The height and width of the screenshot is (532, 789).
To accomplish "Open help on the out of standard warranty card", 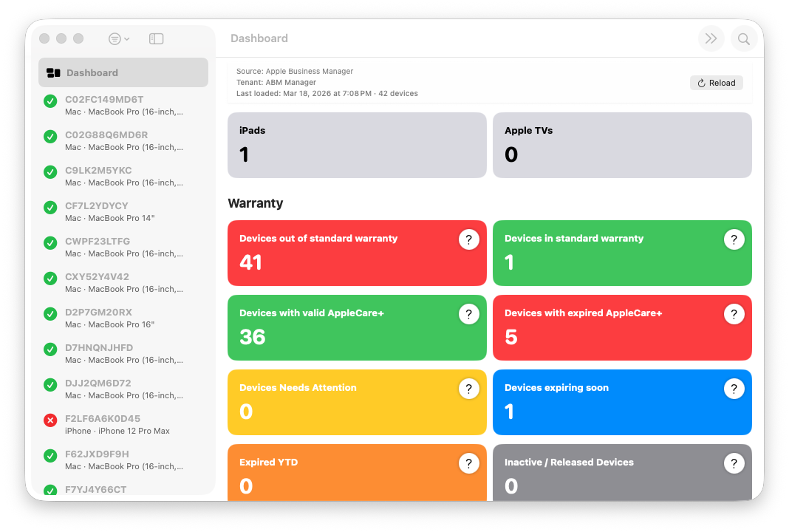I will coord(469,239).
